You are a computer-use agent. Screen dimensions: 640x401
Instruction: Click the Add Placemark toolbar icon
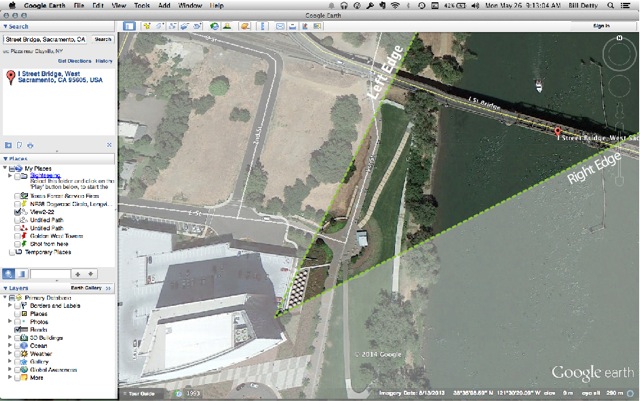(x=147, y=25)
